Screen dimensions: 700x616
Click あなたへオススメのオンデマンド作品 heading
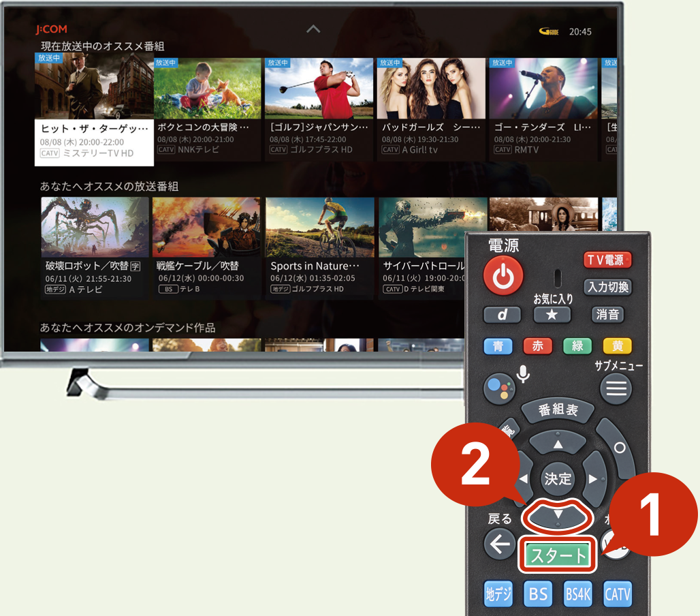coord(128,328)
